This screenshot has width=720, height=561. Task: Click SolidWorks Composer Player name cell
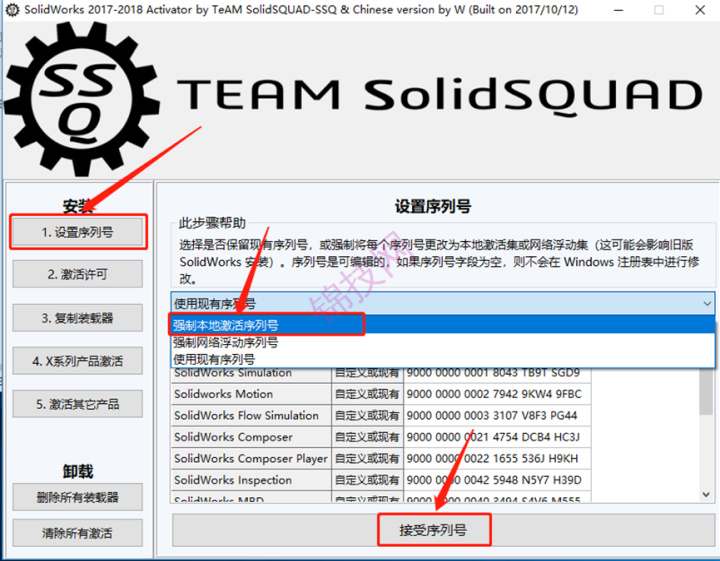click(x=251, y=458)
